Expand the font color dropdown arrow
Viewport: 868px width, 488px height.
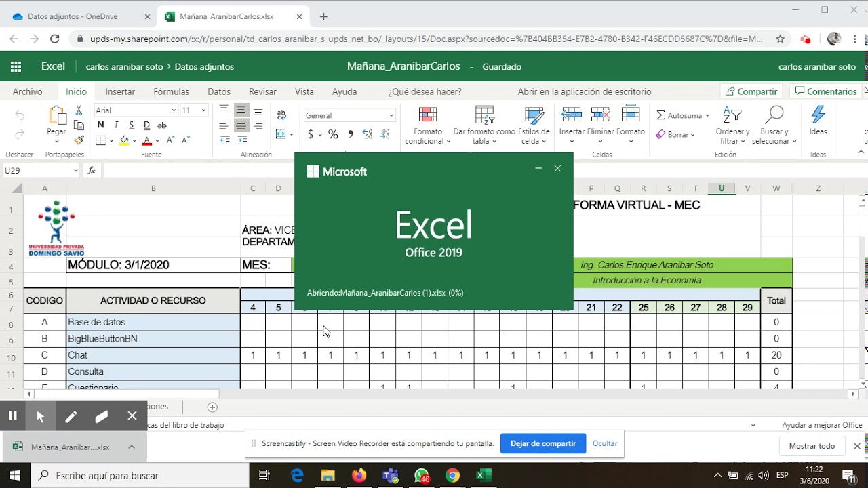[x=157, y=141]
